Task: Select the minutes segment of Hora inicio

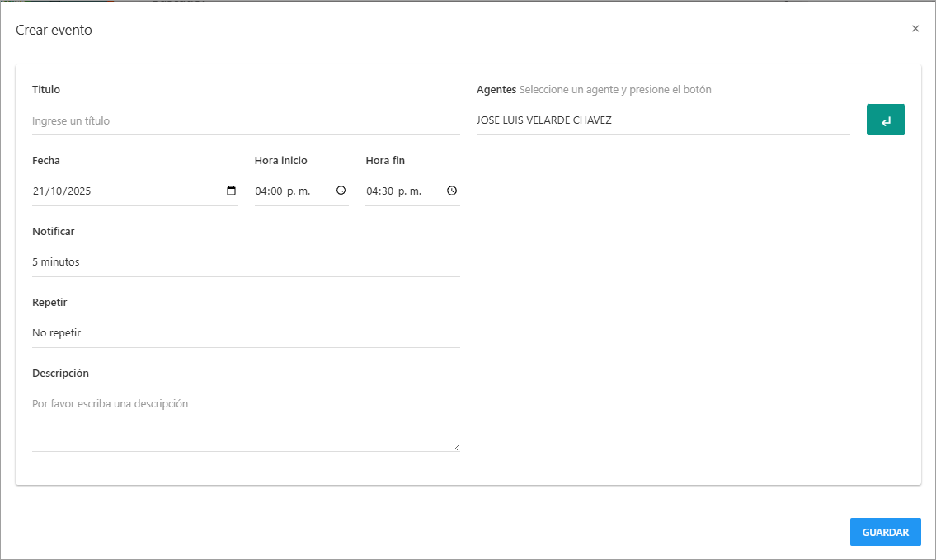Action: point(276,191)
